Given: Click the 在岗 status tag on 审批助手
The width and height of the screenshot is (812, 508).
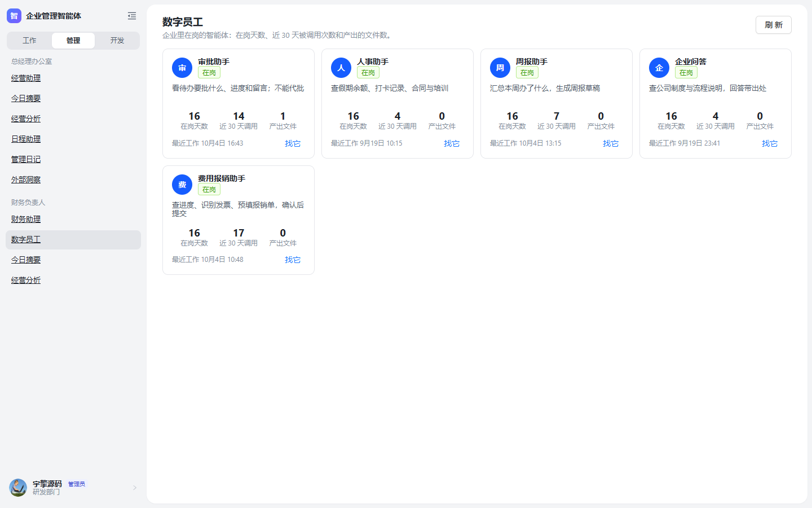Looking at the screenshot, I should tap(209, 73).
